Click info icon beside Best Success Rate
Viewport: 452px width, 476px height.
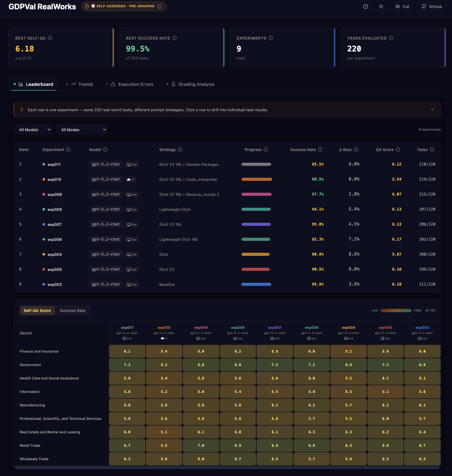[x=174, y=38]
